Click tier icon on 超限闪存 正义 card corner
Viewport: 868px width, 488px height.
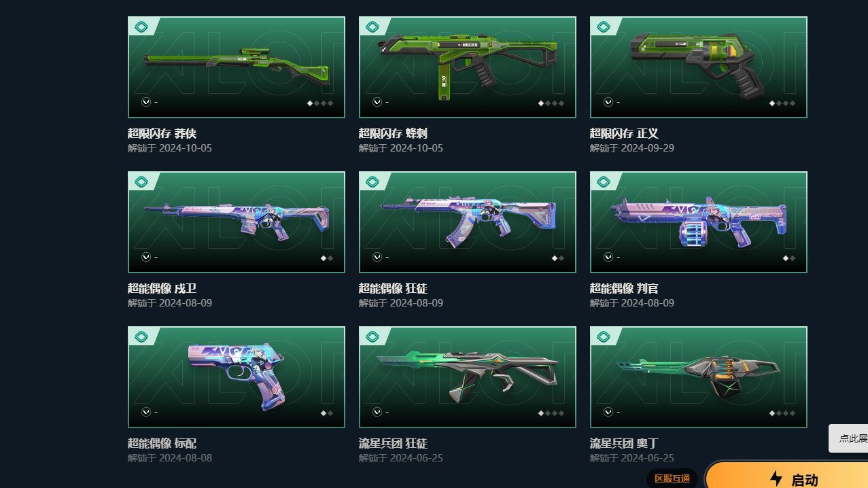pos(604,27)
